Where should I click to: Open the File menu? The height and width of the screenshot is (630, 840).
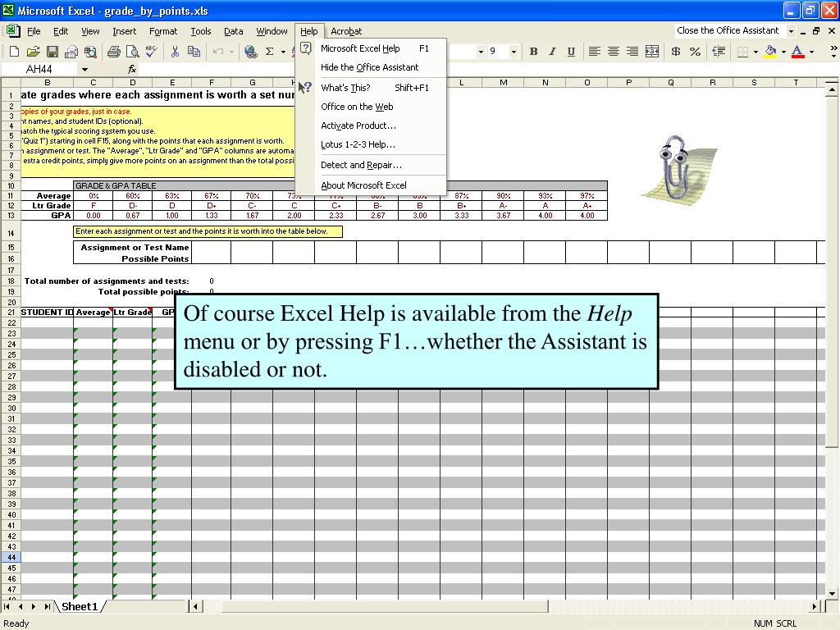(34, 31)
